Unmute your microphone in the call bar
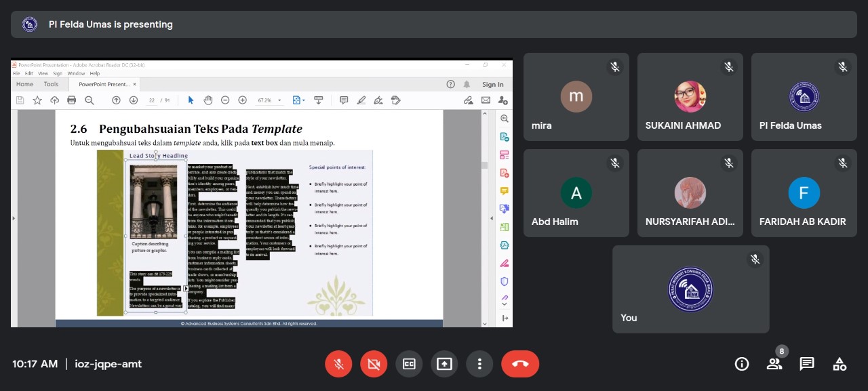868x391 pixels. pyautogui.click(x=338, y=364)
